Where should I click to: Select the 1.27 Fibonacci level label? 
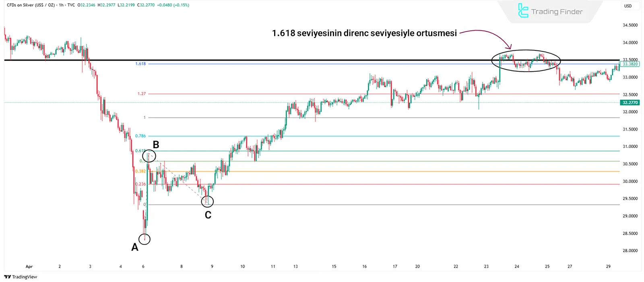142,94
